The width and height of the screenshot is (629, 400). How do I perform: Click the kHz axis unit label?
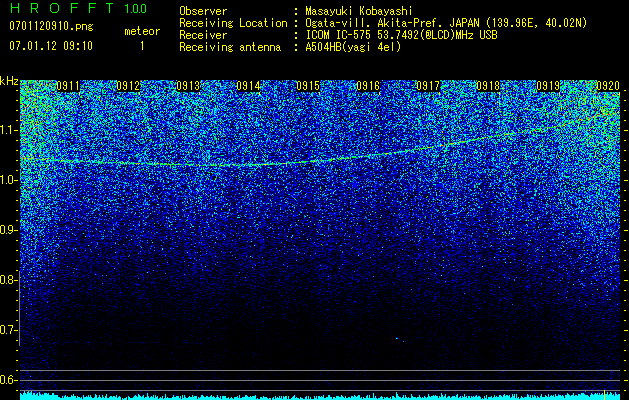point(9,81)
